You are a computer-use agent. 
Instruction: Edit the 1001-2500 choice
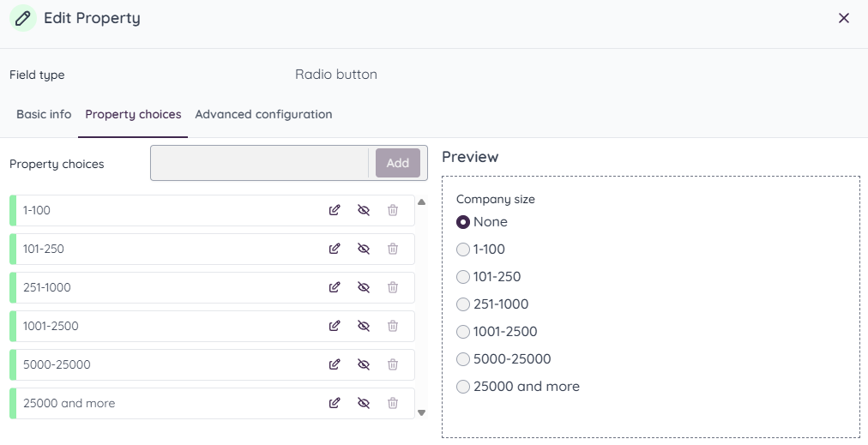335,326
